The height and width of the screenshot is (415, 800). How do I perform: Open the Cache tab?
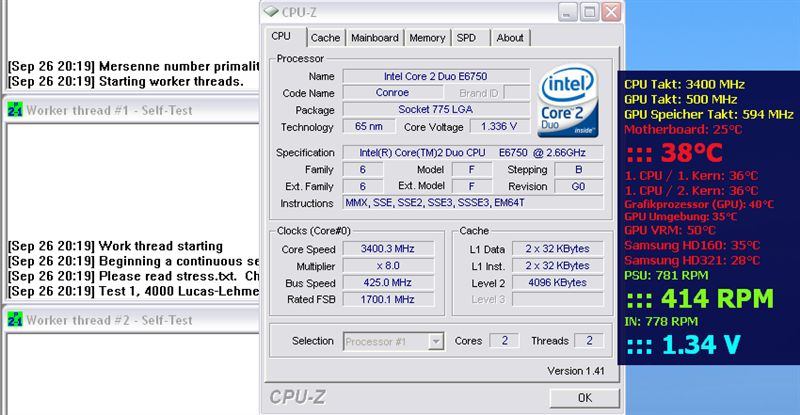click(325, 38)
